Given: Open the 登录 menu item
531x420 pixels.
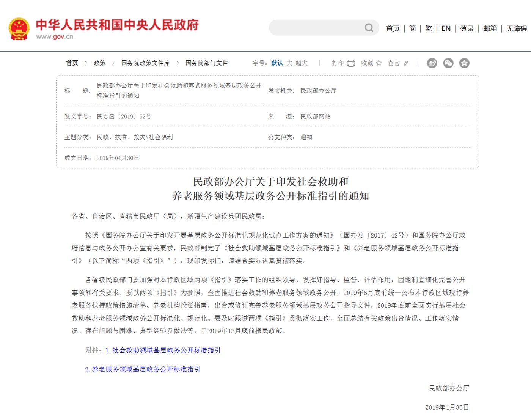Looking at the screenshot, I should [467, 28].
